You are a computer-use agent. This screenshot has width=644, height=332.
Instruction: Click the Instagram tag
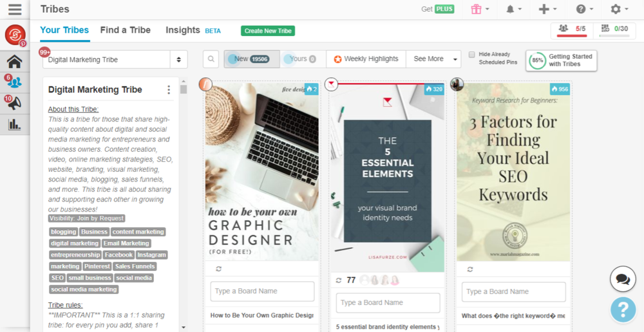pyautogui.click(x=151, y=255)
